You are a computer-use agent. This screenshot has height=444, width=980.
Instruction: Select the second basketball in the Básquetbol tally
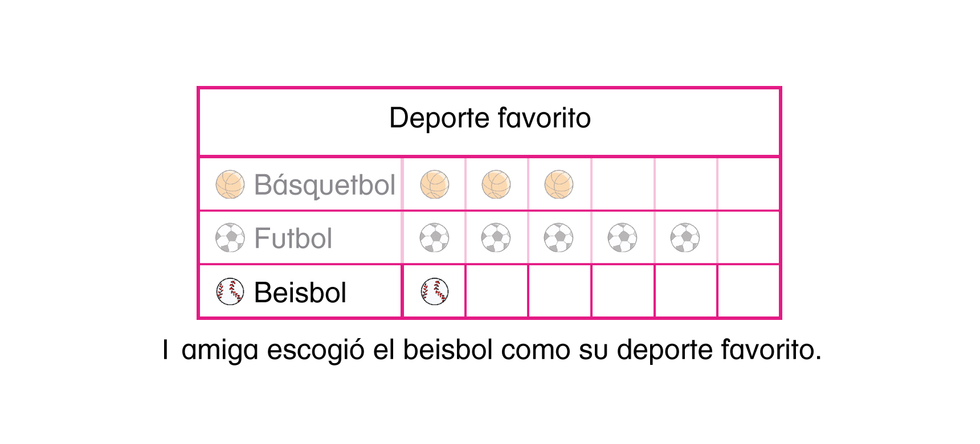click(x=496, y=184)
